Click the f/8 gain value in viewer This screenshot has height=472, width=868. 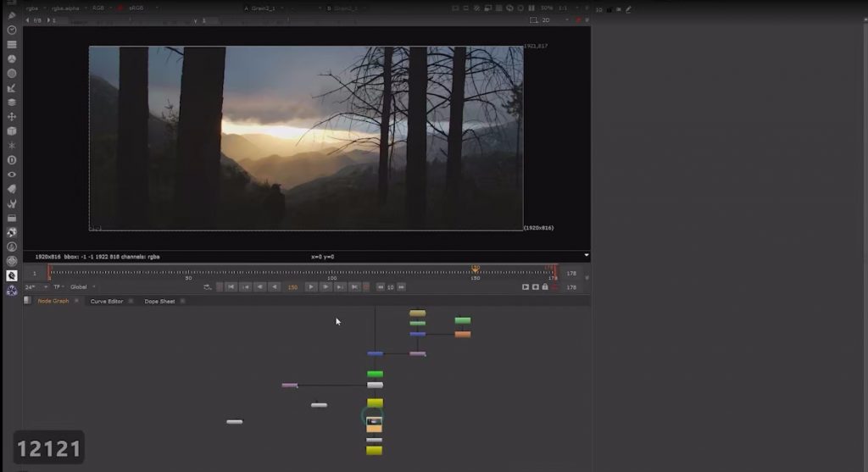pyautogui.click(x=37, y=20)
